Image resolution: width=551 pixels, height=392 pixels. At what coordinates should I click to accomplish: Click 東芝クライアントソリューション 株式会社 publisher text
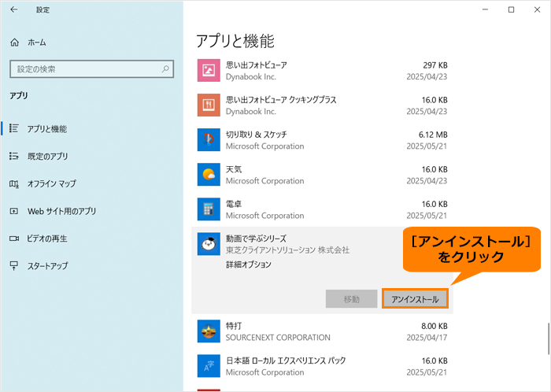point(287,250)
